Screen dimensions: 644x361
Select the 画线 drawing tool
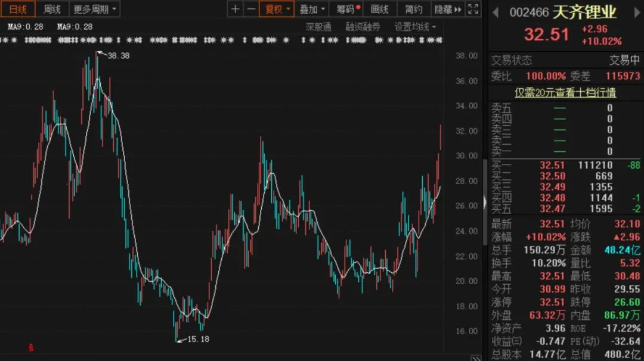pos(380,9)
